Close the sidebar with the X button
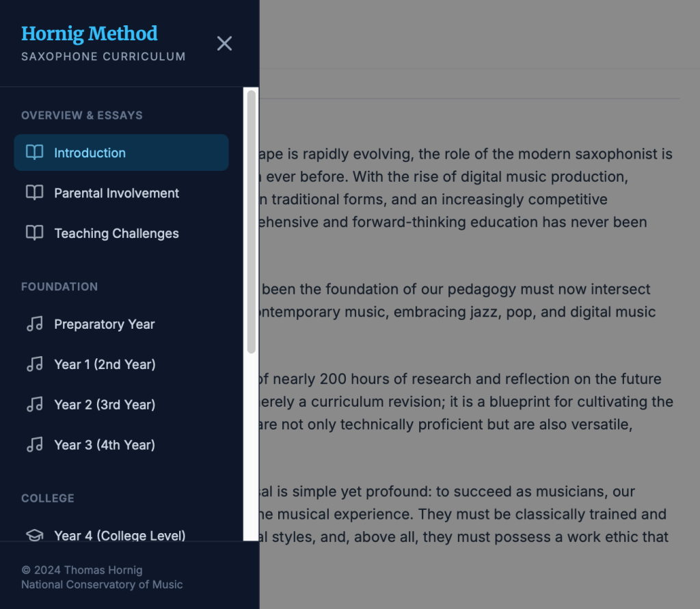Screen dimensions: 700x609 tap(224, 44)
